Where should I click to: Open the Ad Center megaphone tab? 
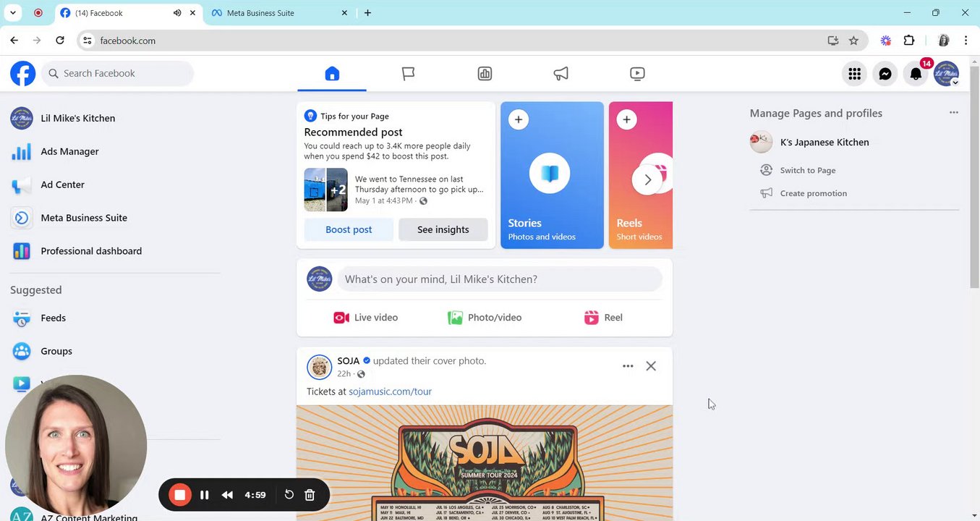point(561,73)
